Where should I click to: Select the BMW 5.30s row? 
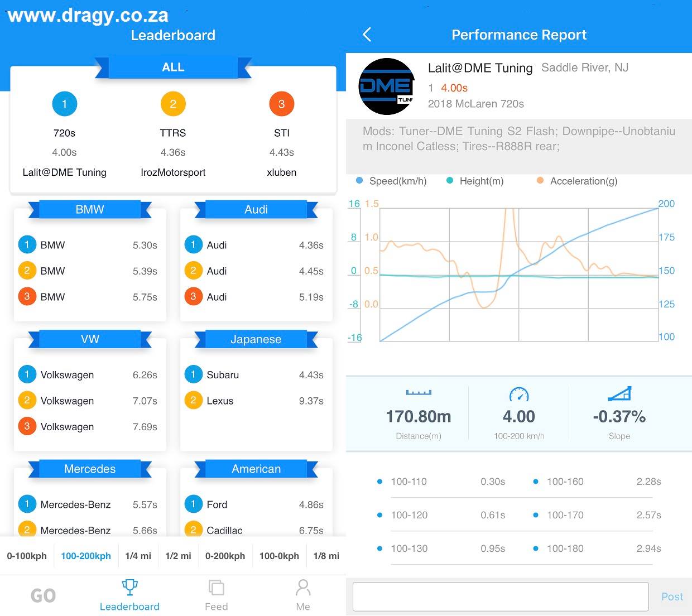click(x=88, y=245)
